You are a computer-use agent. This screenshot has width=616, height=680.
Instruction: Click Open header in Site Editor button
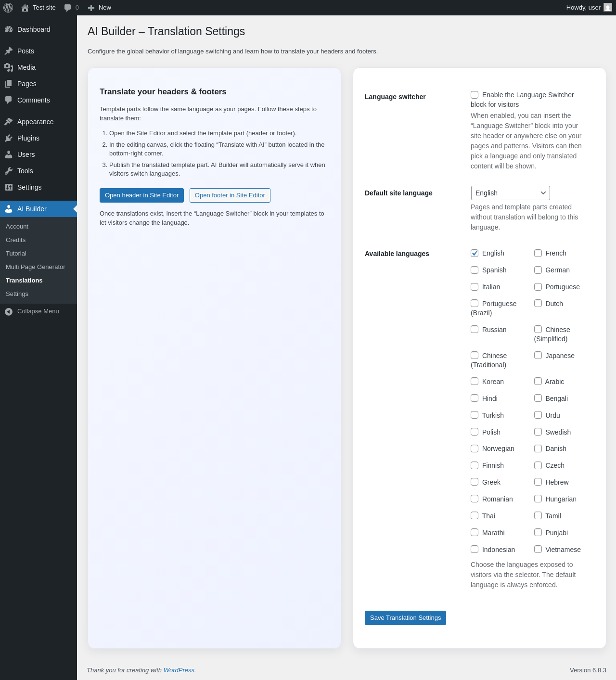pyautogui.click(x=141, y=195)
